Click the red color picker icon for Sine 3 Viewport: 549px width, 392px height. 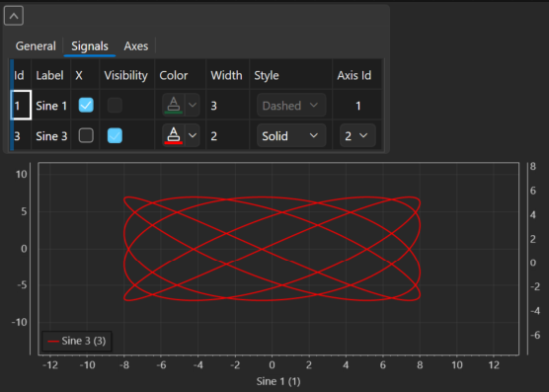pos(174,135)
